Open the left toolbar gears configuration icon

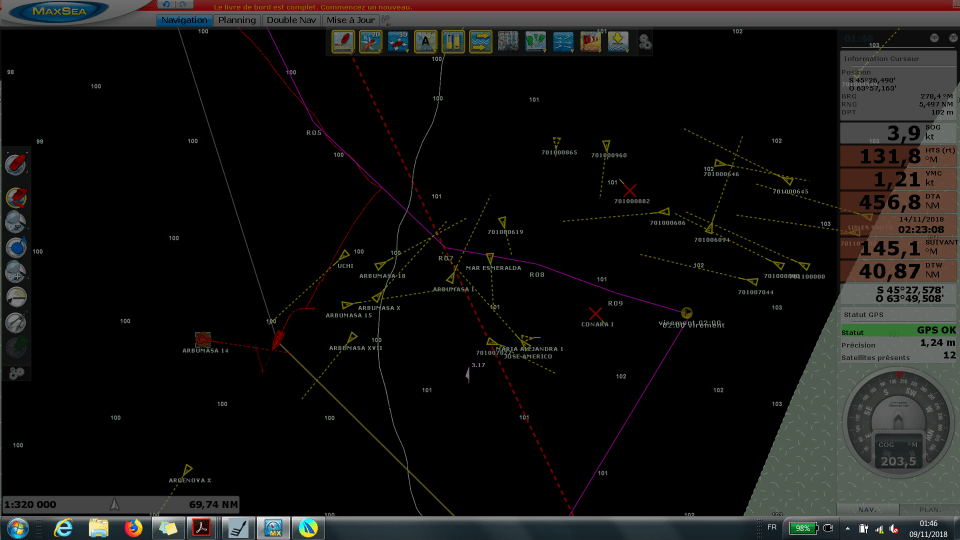17,373
